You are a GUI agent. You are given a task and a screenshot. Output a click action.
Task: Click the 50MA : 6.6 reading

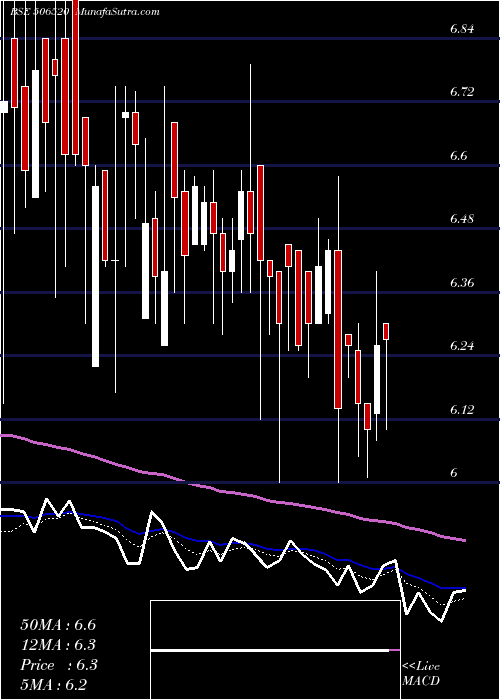coord(58,625)
